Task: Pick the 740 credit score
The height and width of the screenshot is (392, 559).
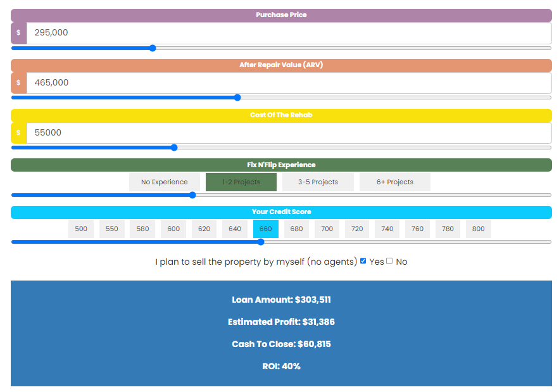Action: [387, 229]
